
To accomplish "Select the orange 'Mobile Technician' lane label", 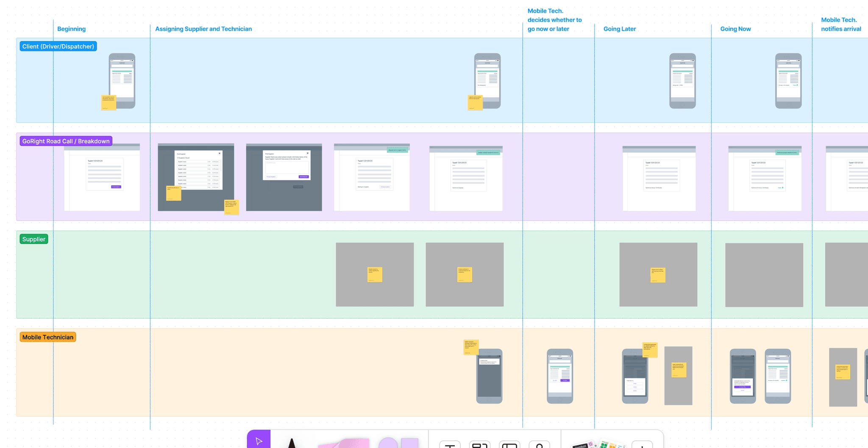I will pos(48,337).
